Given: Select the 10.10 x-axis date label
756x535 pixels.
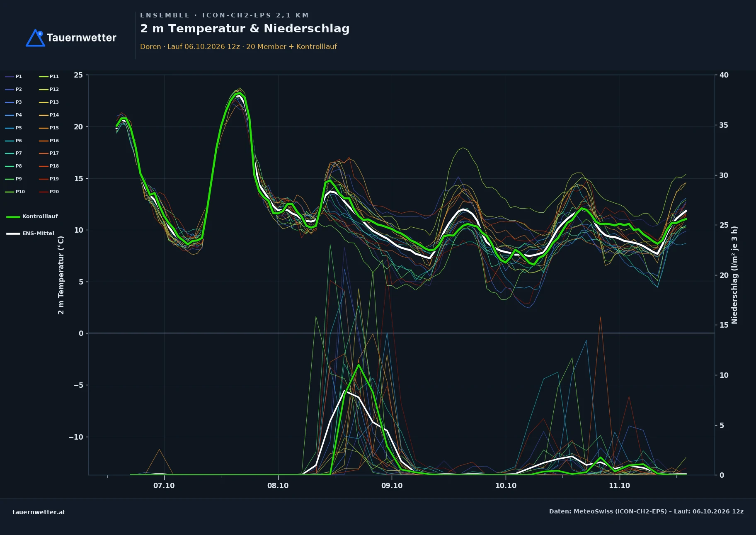Looking at the screenshot, I should [x=506, y=486].
